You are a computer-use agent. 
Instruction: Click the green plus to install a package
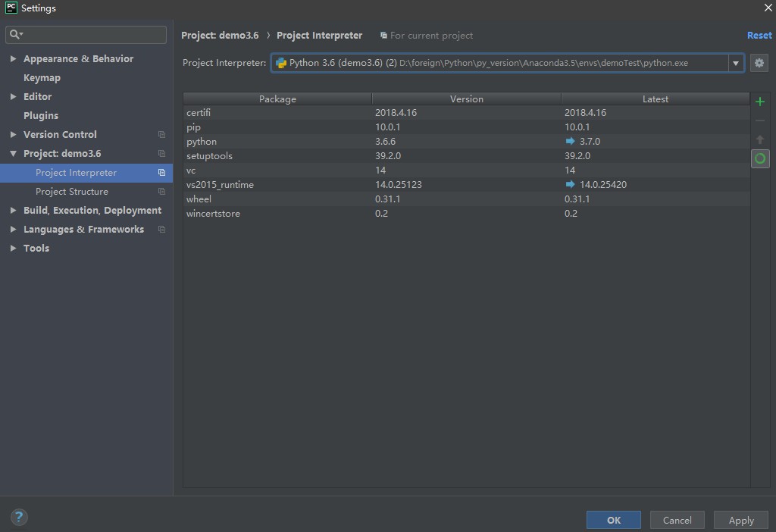[760, 101]
